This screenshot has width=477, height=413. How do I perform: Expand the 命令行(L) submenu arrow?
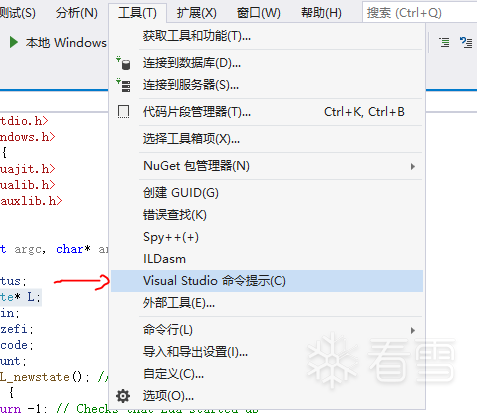[x=413, y=330]
